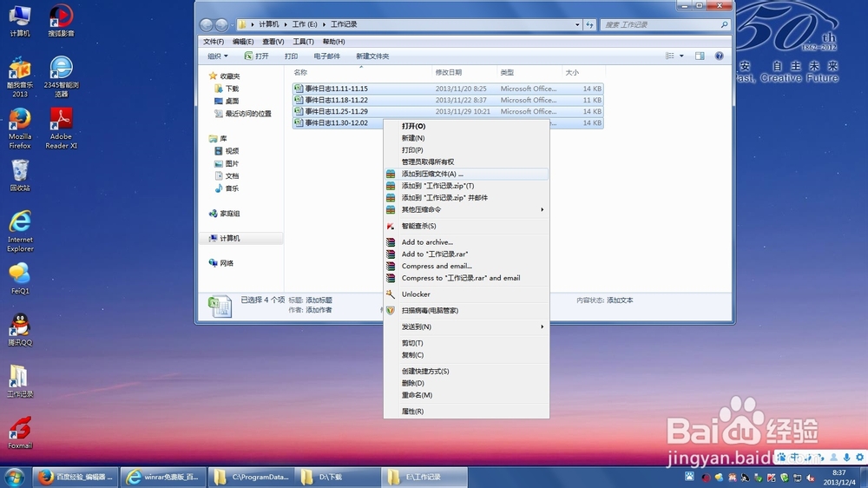868x488 pixels.
Task: Choose Add to "工作记录.rar" entry
Action: point(466,254)
